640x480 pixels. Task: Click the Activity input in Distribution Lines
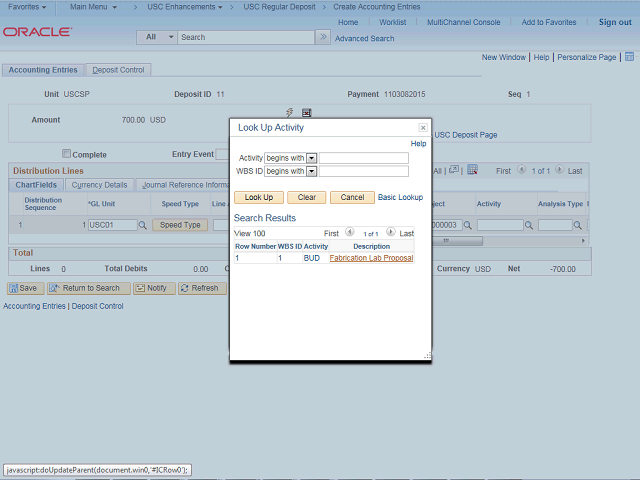point(500,225)
